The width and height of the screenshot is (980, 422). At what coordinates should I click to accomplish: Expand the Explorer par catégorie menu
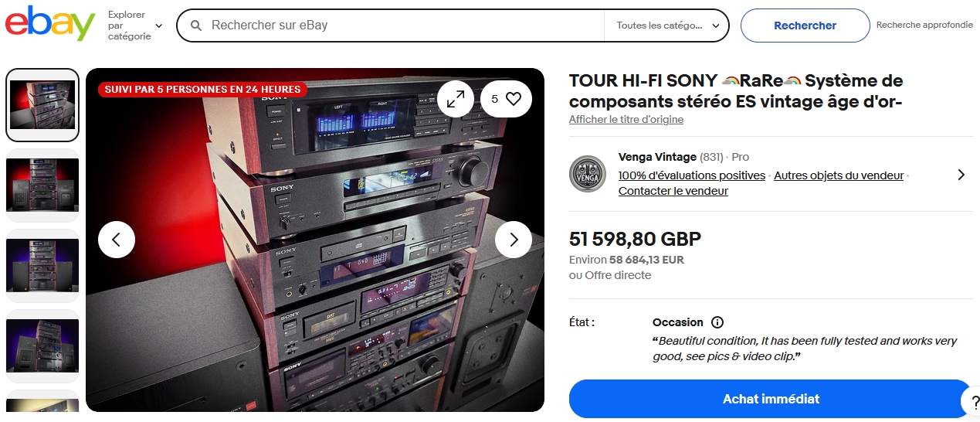click(x=135, y=26)
